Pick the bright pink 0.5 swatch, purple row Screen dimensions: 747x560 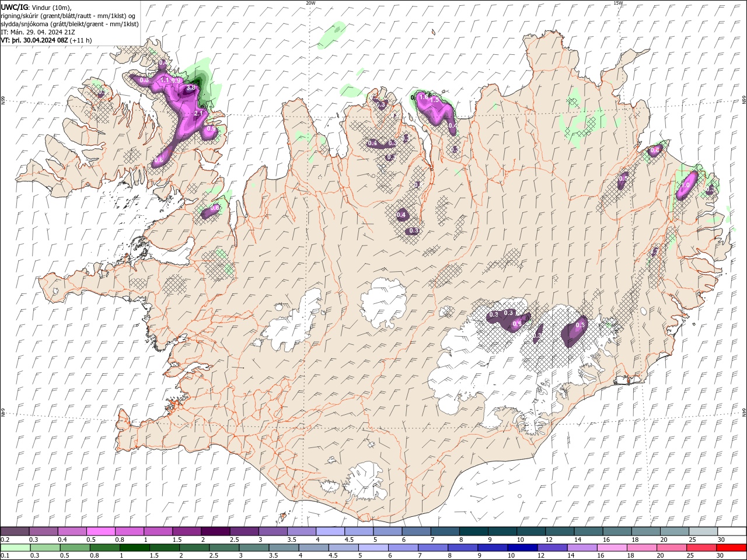tap(100, 531)
